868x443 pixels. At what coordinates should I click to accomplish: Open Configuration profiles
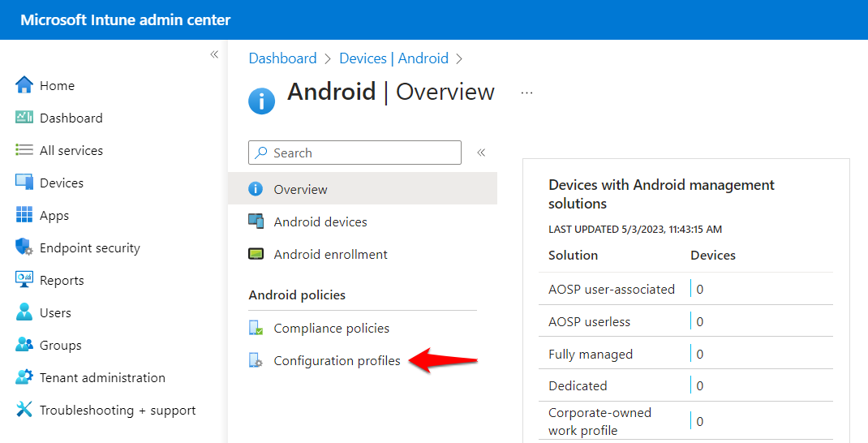click(337, 360)
